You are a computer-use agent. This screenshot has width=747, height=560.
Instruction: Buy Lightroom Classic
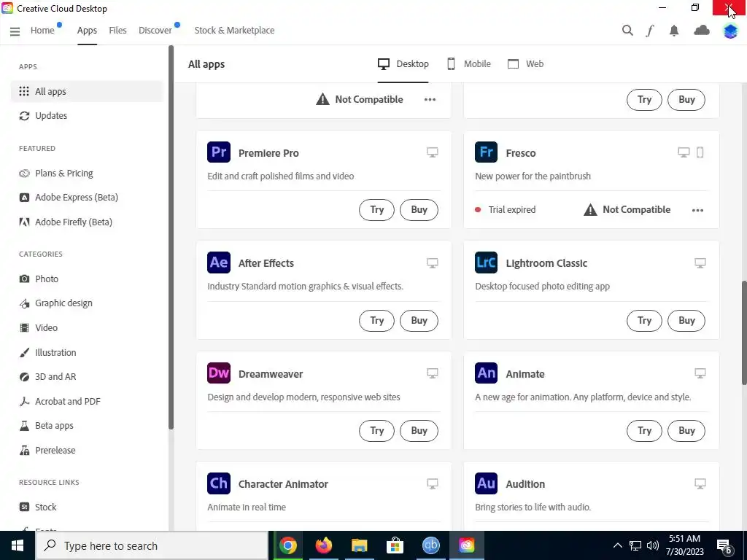tap(686, 321)
